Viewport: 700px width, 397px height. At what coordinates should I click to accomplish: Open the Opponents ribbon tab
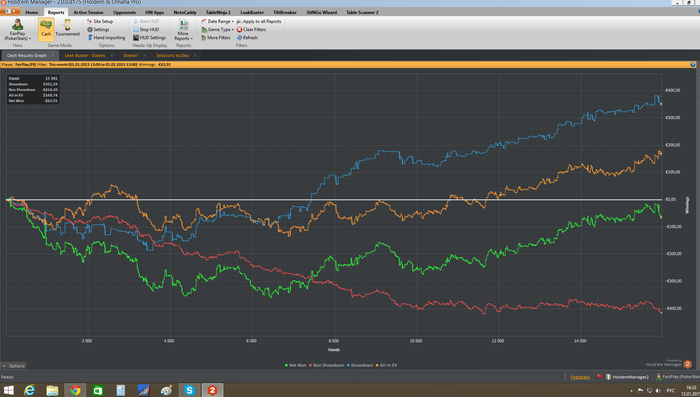click(x=124, y=12)
